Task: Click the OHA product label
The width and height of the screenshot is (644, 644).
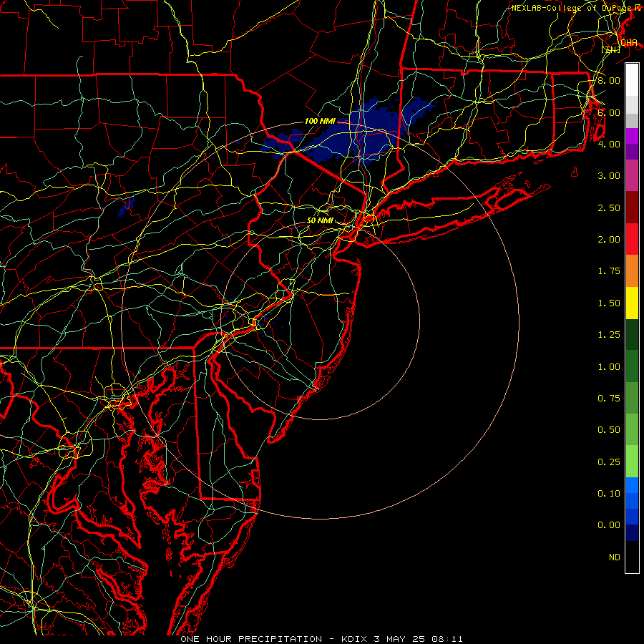Action: coord(628,43)
